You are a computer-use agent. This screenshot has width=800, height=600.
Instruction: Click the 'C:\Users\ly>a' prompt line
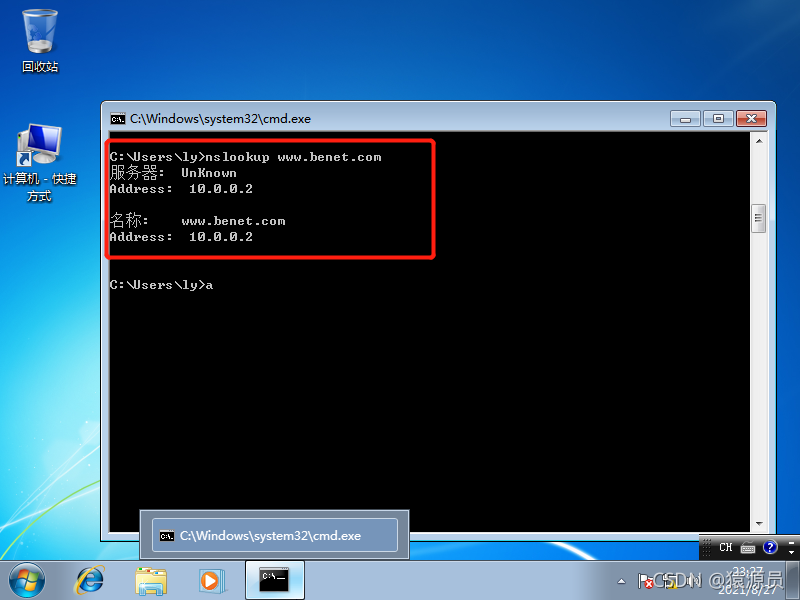click(x=161, y=285)
